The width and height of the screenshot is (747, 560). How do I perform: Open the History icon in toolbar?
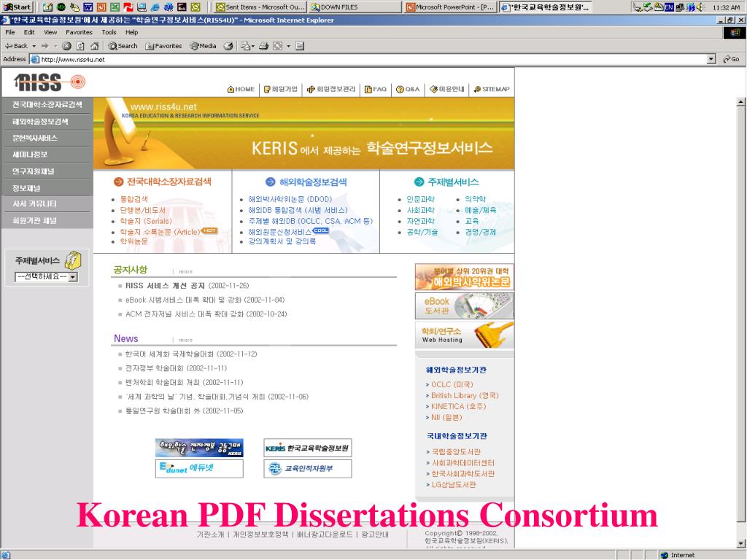click(x=228, y=46)
